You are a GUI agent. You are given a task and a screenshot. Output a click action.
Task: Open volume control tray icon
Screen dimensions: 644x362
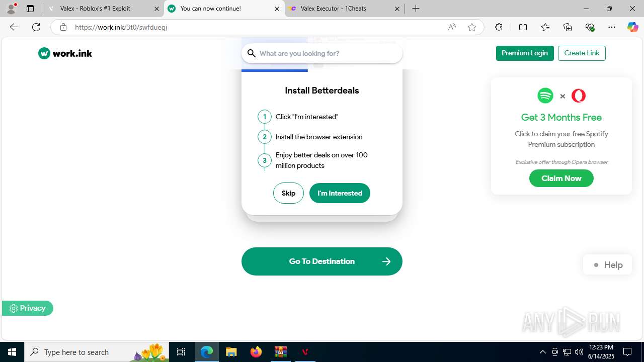(579, 352)
